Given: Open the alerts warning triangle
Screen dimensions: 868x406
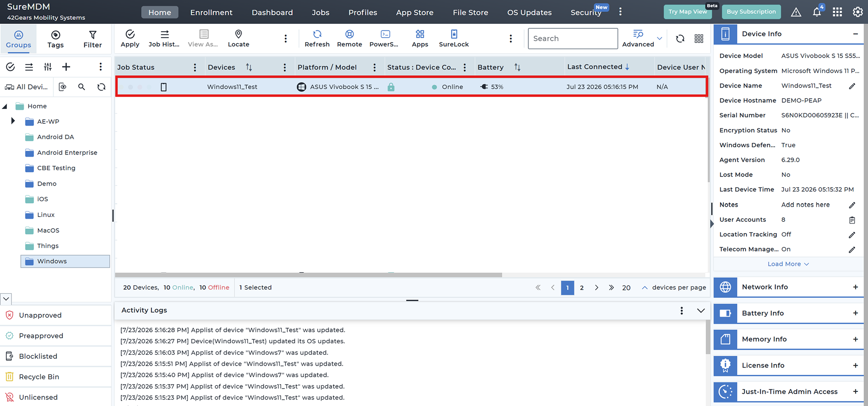Looking at the screenshot, I should [x=796, y=12].
